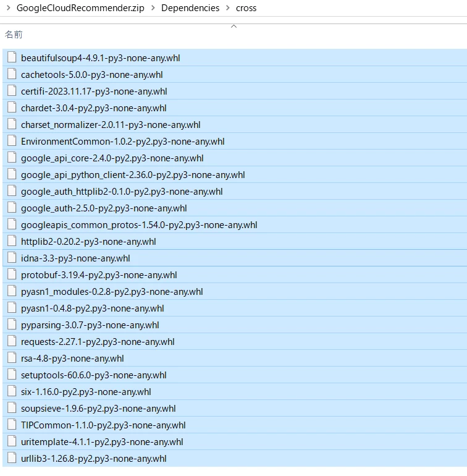This screenshot has width=467, height=476.
Task: Click the file icon of beautifulsoup4-4.9.1 wheel
Action: 12,57
